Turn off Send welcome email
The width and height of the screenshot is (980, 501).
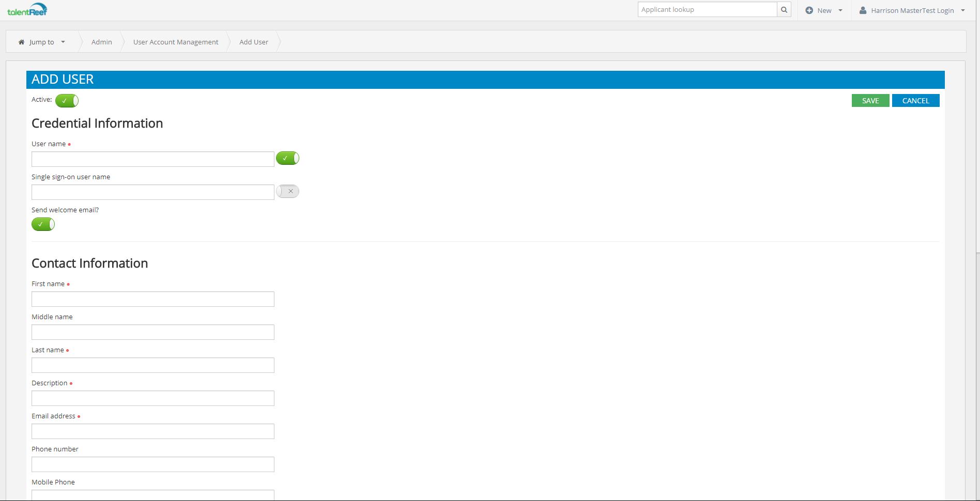coord(43,224)
